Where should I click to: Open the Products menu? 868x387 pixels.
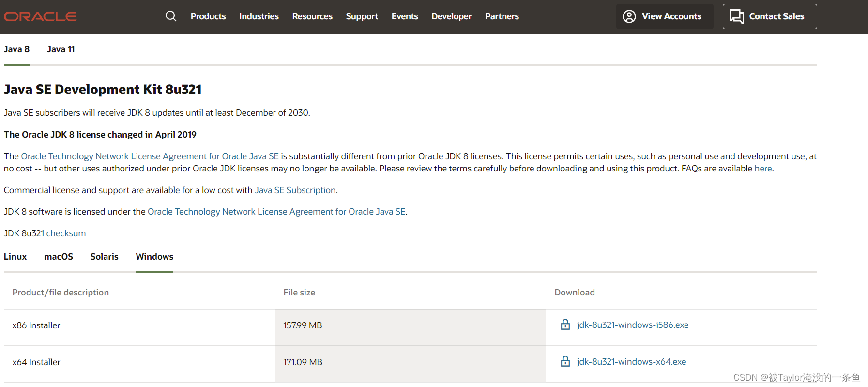pyautogui.click(x=208, y=16)
